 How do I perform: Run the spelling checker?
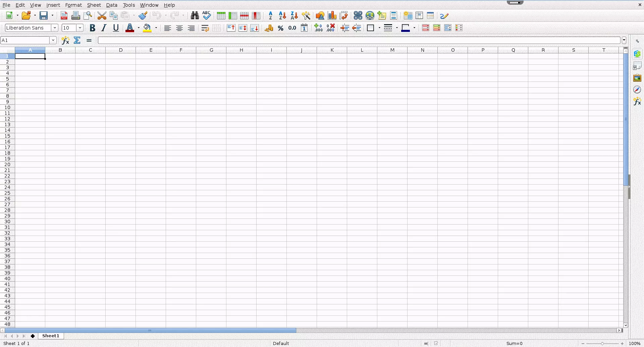pyautogui.click(x=206, y=15)
